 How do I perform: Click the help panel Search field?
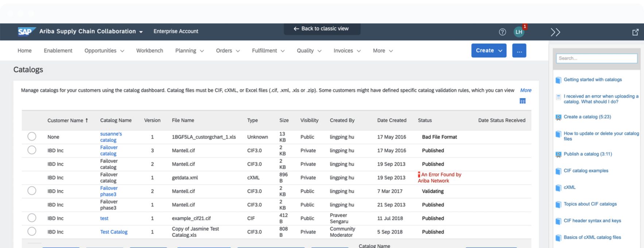pyautogui.click(x=596, y=58)
